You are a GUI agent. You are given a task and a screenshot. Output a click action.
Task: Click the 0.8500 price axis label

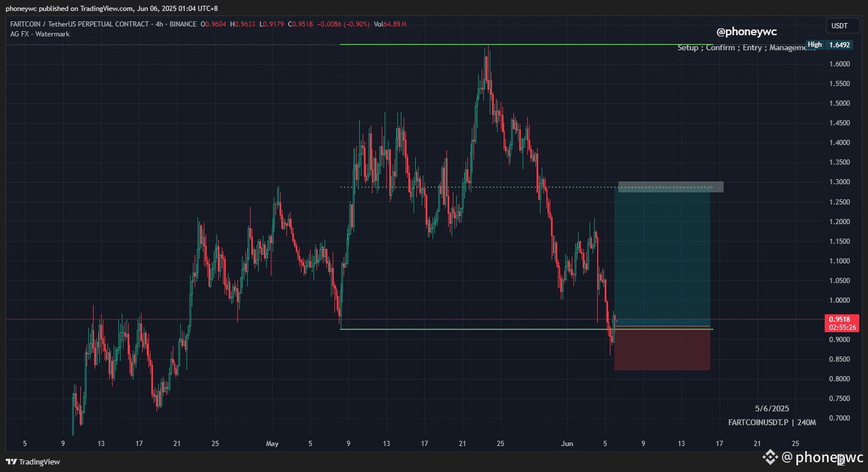pyautogui.click(x=840, y=359)
